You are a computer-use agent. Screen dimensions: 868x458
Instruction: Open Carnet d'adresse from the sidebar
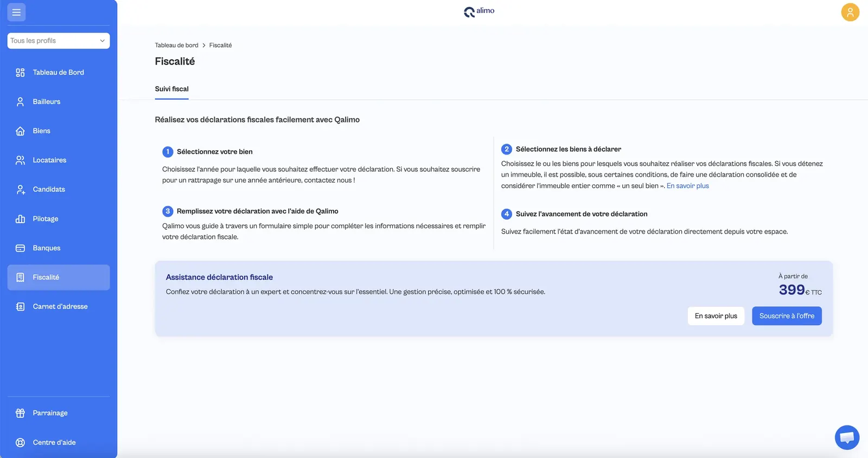pos(59,307)
